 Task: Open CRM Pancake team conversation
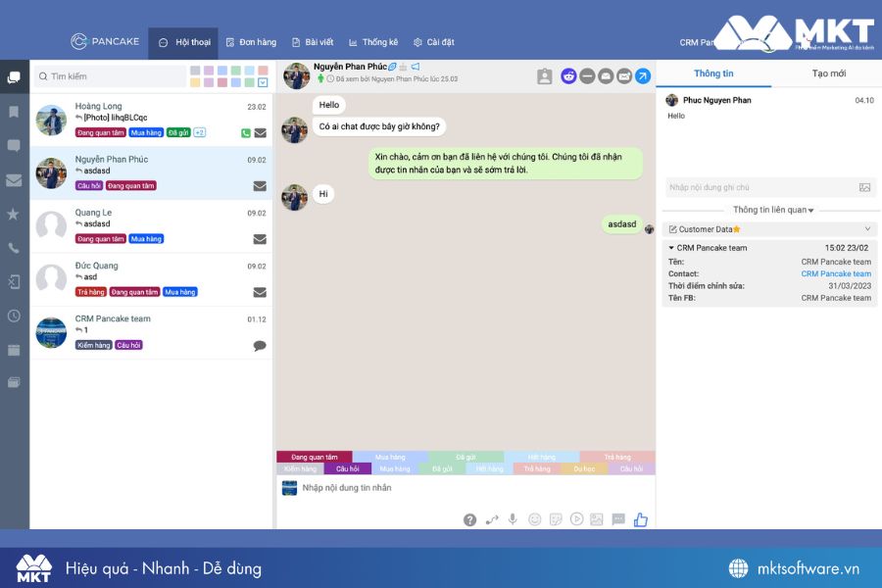point(151,332)
